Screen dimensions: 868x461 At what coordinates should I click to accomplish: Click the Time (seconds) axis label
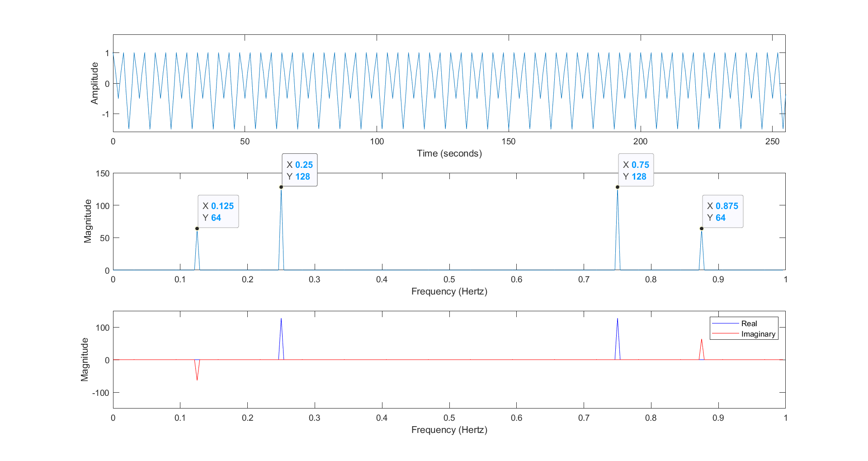449,153
